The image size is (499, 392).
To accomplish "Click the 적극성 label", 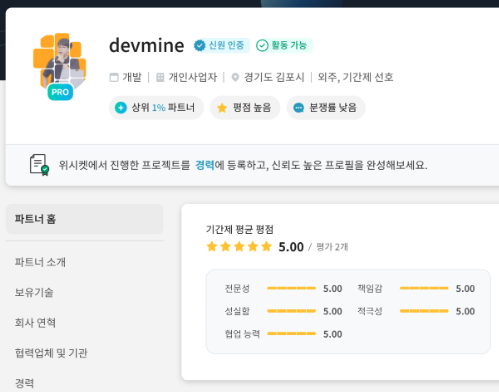I will pyautogui.click(x=370, y=311).
